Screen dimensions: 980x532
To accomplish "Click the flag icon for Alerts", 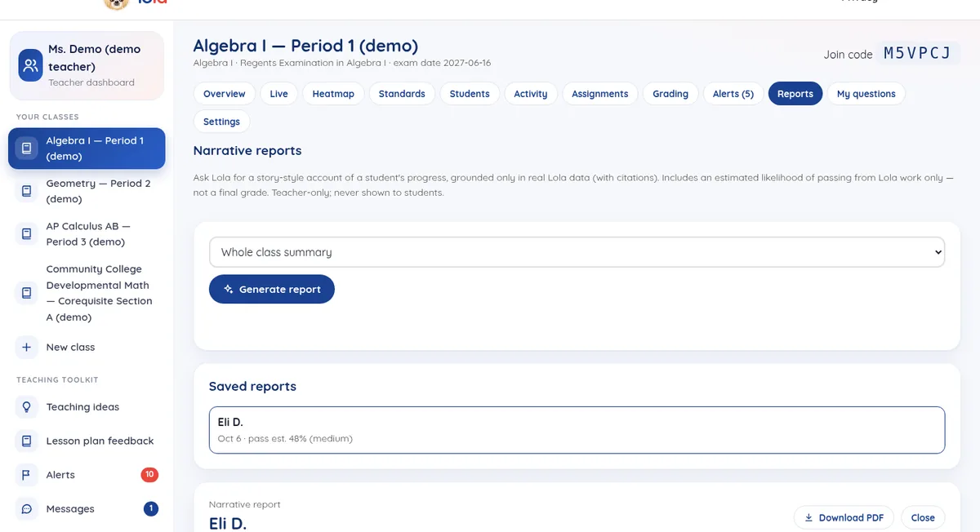I will pos(26,475).
